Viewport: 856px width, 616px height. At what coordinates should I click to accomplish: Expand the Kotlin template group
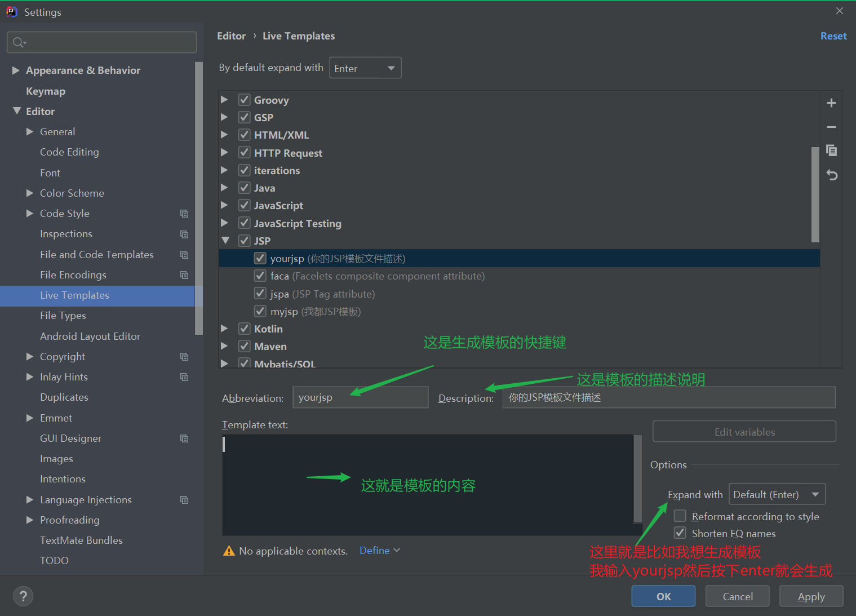tap(224, 329)
